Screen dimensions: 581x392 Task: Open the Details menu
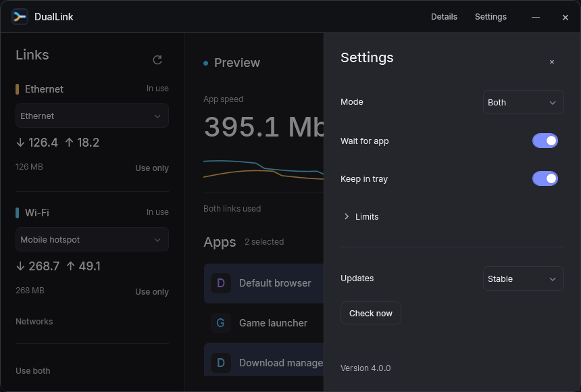coord(444,17)
